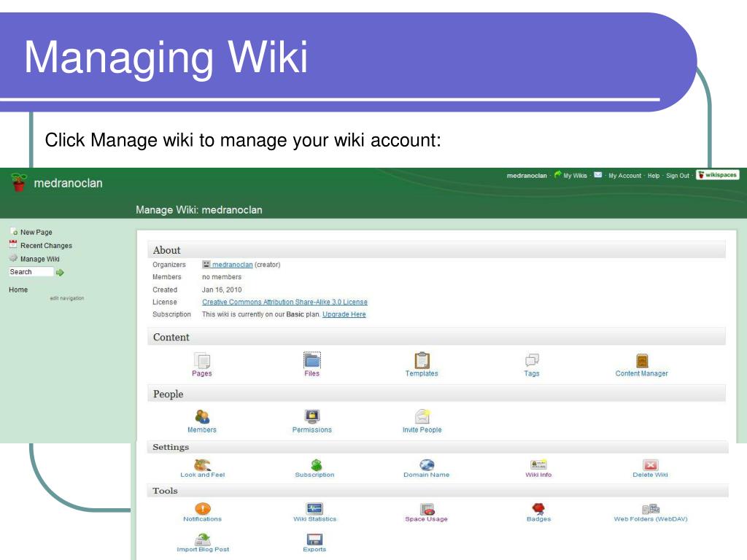This screenshot has height=560, width=747.
Task: Click the Exports disk icon
Action: click(x=314, y=539)
